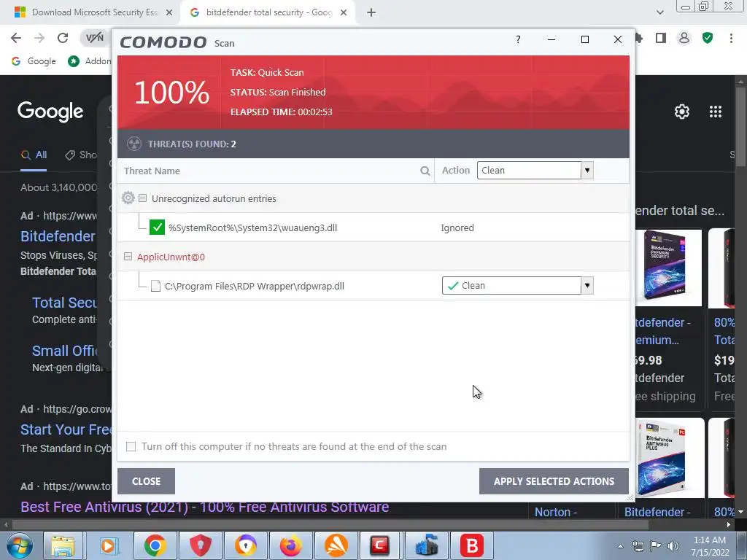The height and width of the screenshot is (560, 747).
Task: Open File Explorer from the taskbar
Action: coord(63,545)
